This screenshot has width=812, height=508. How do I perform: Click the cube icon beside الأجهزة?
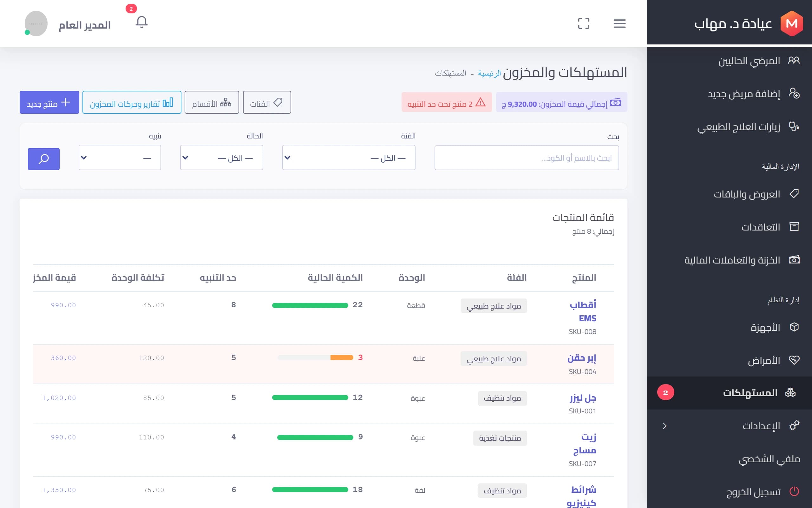pos(794,327)
